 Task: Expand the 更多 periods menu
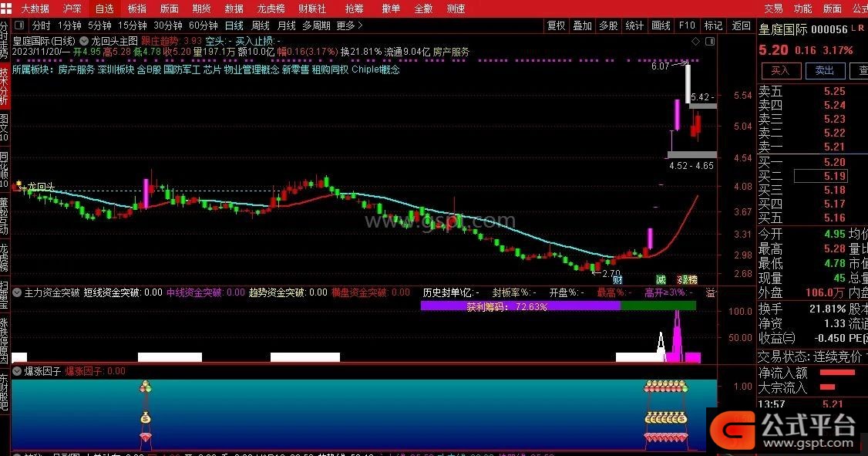(x=349, y=25)
